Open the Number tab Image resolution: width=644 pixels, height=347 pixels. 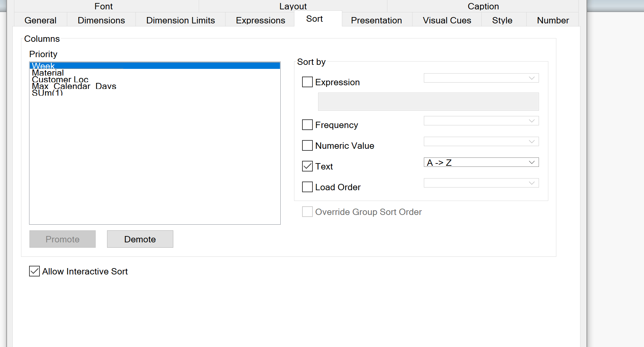[x=553, y=20]
